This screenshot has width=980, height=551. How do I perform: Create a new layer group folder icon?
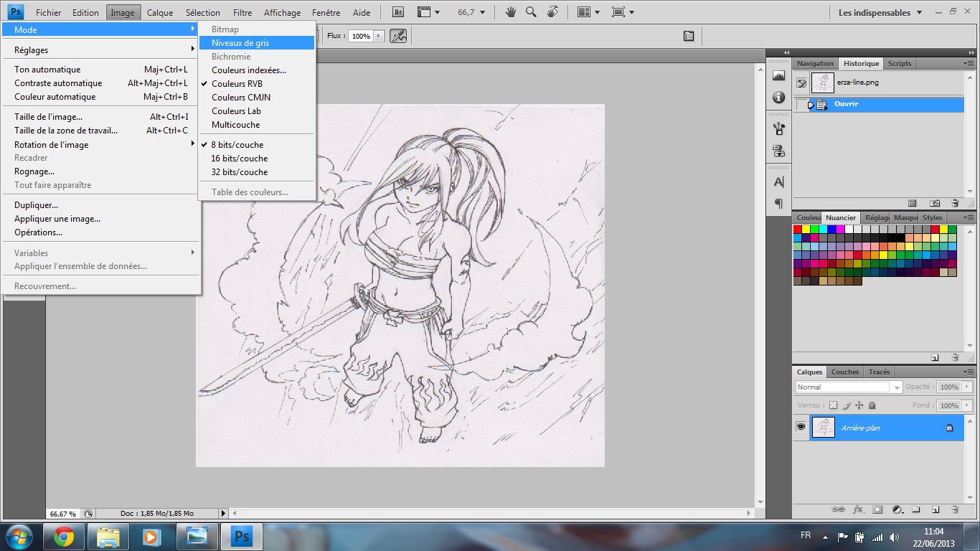click(916, 509)
